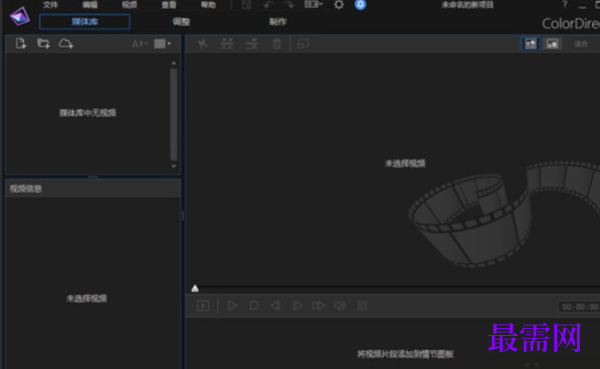Open the layout dropdown in top bar
Image resolution: width=600 pixels, height=369 pixels.
[313, 5]
